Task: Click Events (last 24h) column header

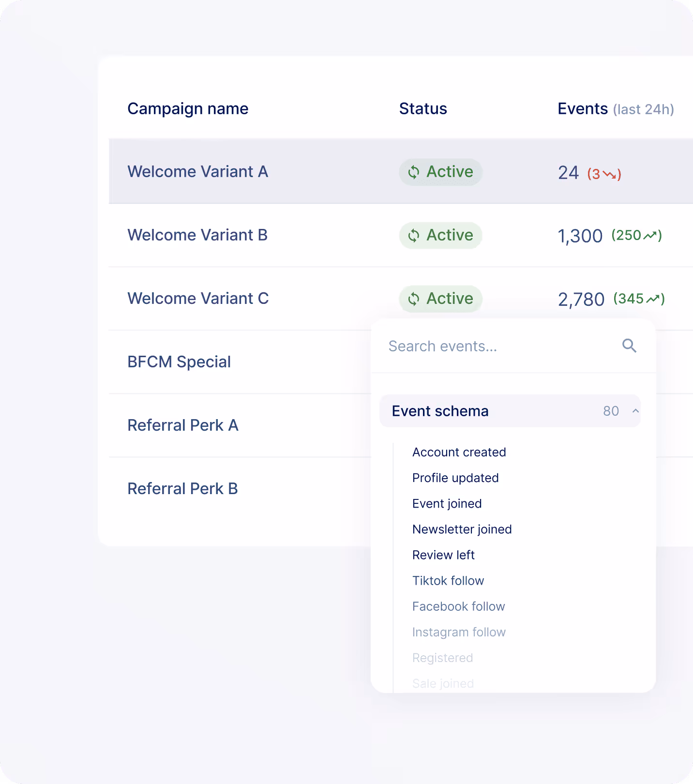Action: point(616,109)
